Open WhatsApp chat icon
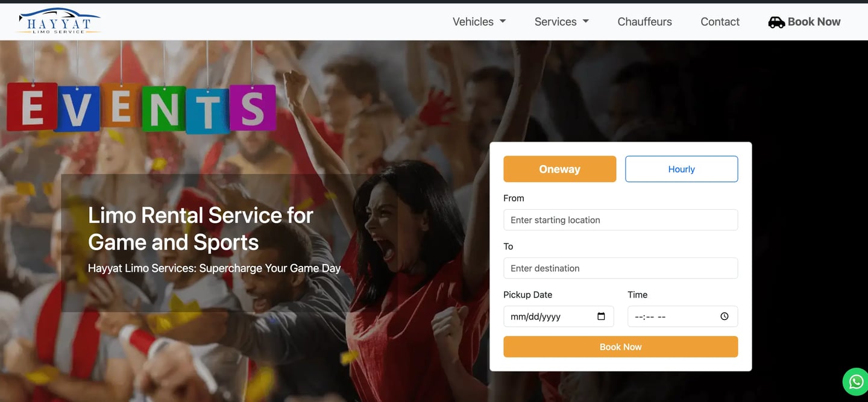The height and width of the screenshot is (402, 868). click(x=855, y=382)
